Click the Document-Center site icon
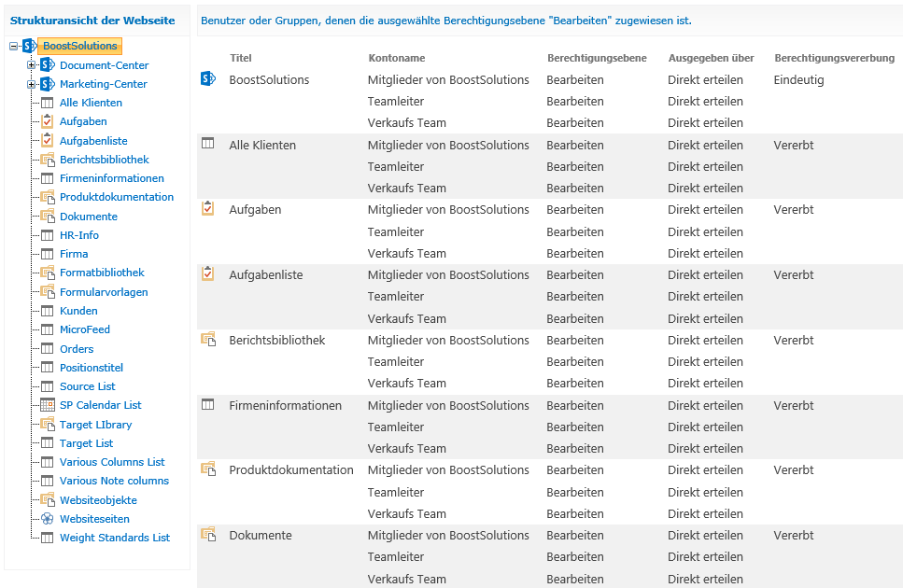Viewport: 903px width, 588px height. (x=48, y=65)
